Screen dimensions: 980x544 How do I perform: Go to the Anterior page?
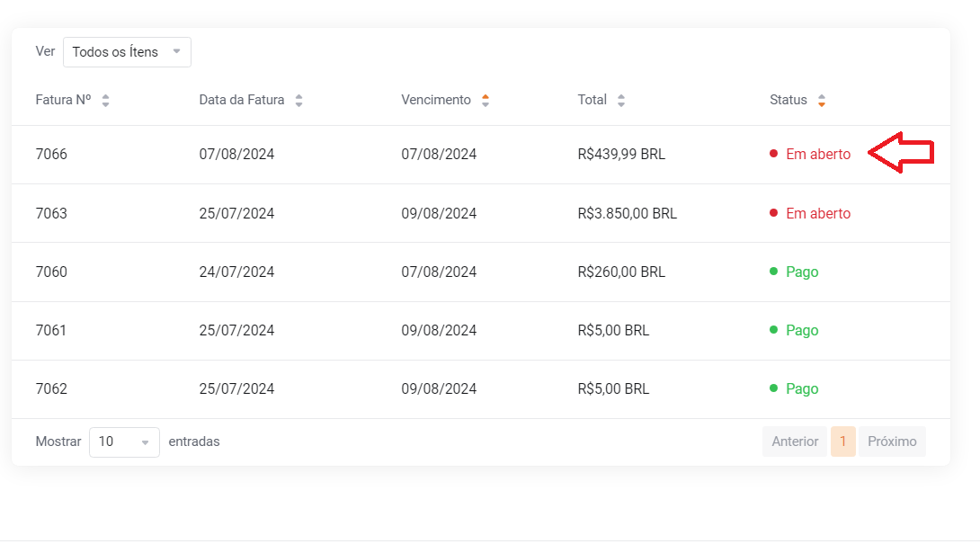point(795,441)
